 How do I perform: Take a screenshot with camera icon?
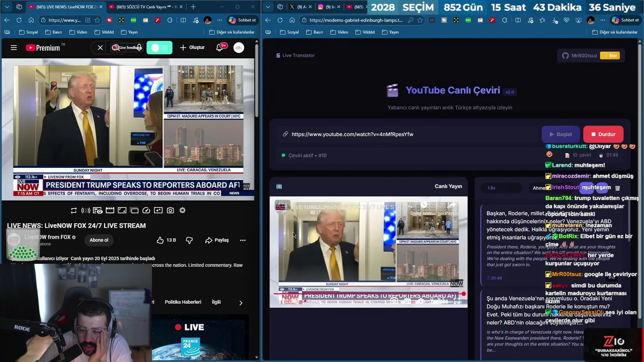tap(170, 210)
